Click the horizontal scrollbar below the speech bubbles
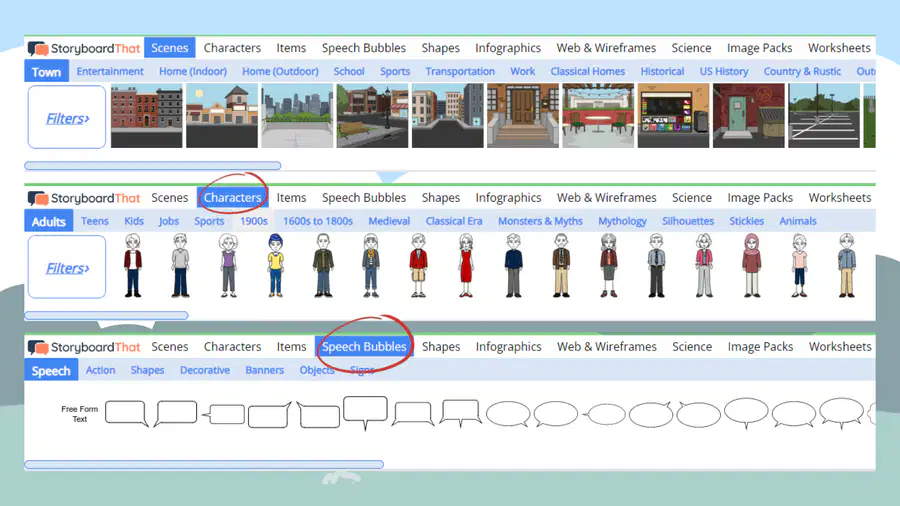 click(x=204, y=465)
